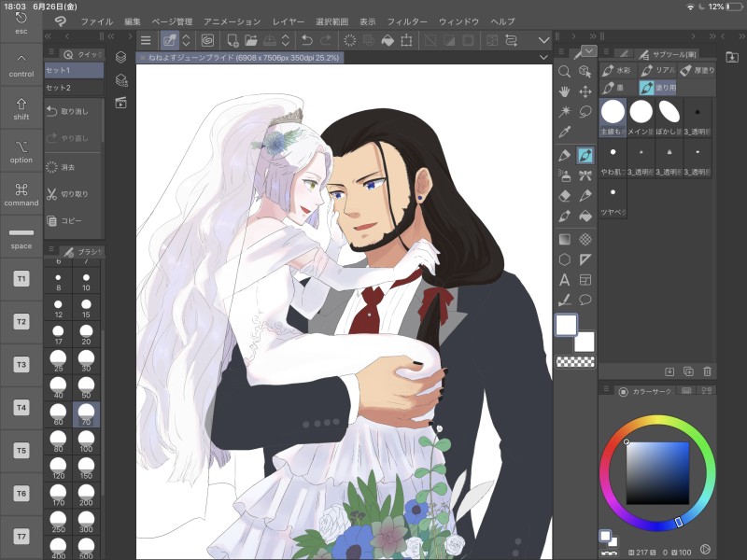Click the Fill icon in command bar

coord(388,40)
